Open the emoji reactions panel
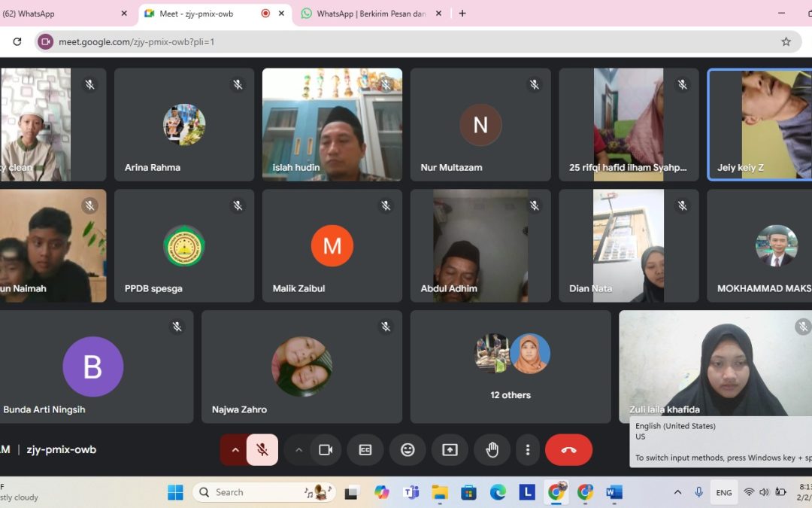812x508 pixels. 408,450
